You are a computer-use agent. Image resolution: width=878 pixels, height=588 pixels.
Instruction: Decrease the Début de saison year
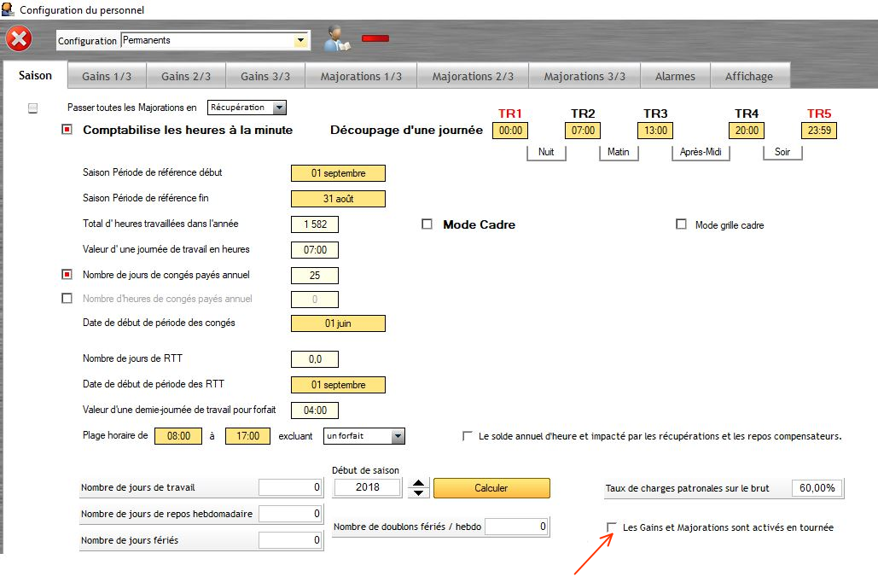[418, 492]
